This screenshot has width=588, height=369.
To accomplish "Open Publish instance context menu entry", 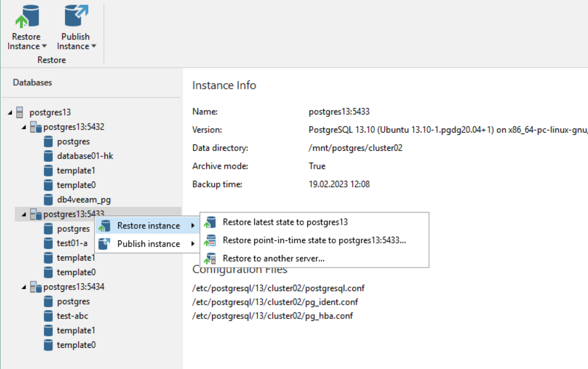I will pos(148,244).
